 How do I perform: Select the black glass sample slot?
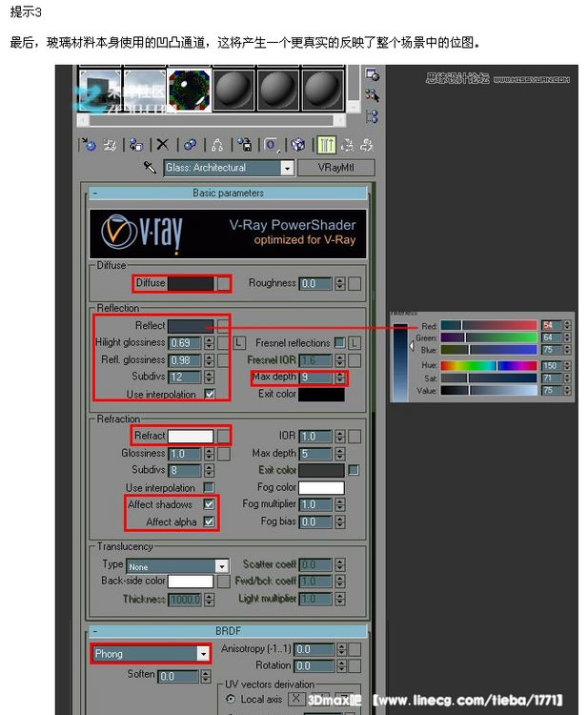click(x=189, y=90)
